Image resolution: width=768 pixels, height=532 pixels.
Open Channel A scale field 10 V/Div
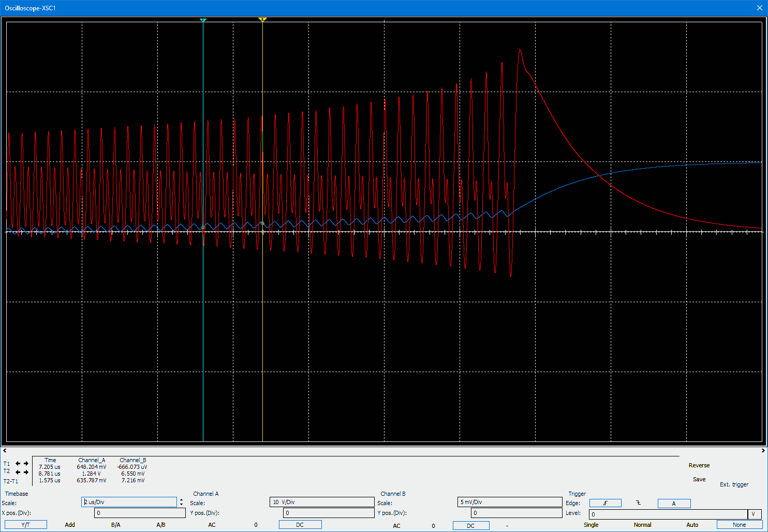[321, 502]
